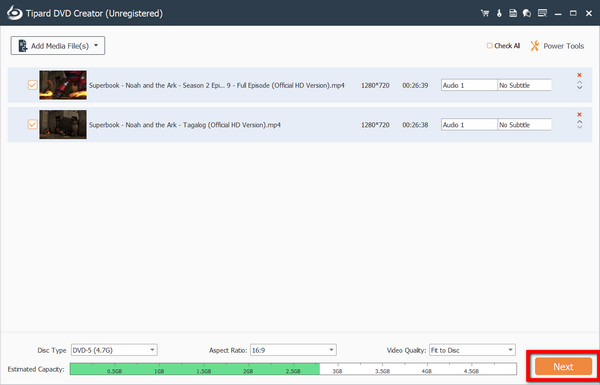Click the orange Next button
This screenshot has height=385, width=600.
pyautogui.click(x=563, y=367)
